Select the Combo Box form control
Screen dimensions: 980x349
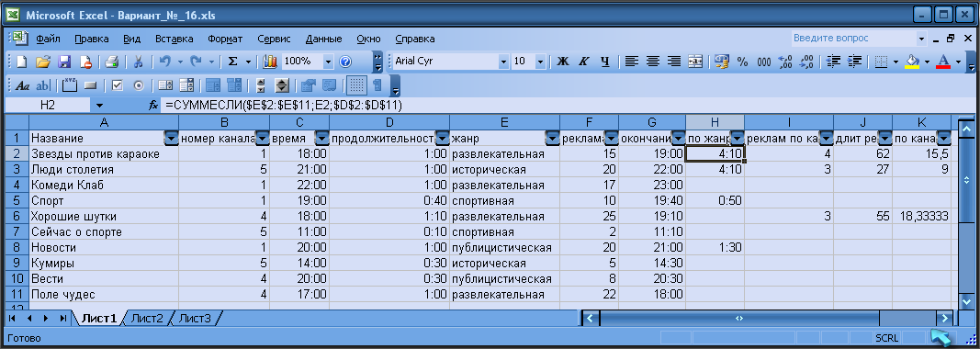(186, 85)
